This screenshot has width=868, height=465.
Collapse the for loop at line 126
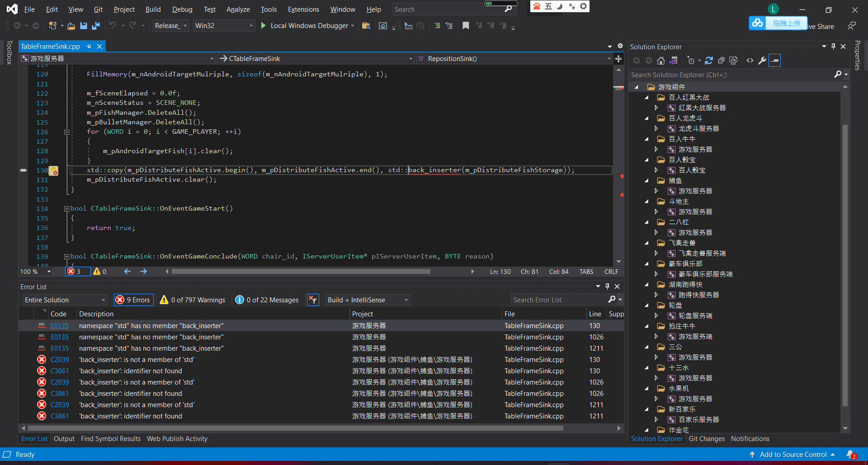click(66, 132)
